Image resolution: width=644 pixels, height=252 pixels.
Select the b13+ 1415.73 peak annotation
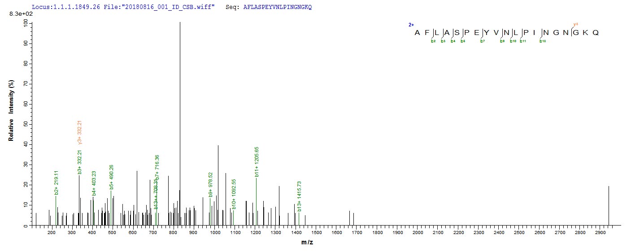[299, 196]
